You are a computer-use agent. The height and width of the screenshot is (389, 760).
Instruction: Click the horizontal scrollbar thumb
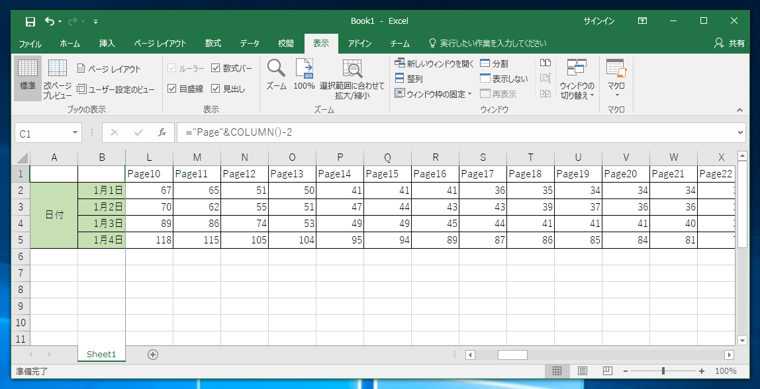(x=512, y=355)
